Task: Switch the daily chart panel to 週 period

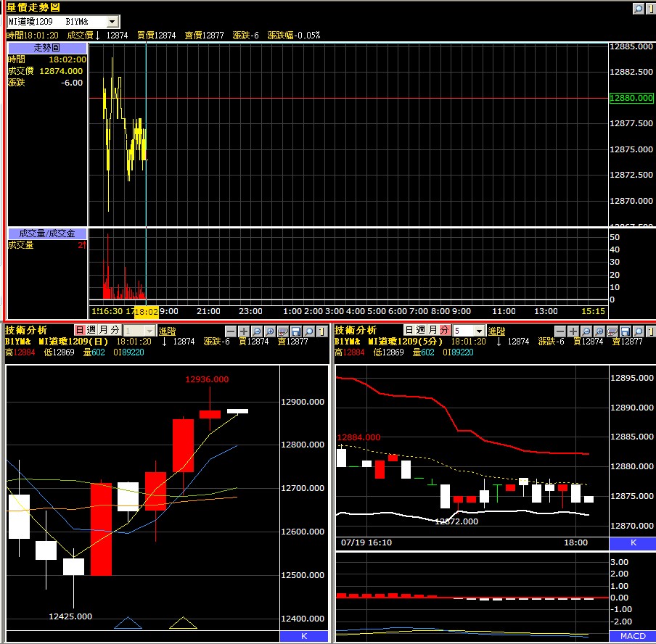Action: coord(91,330)
